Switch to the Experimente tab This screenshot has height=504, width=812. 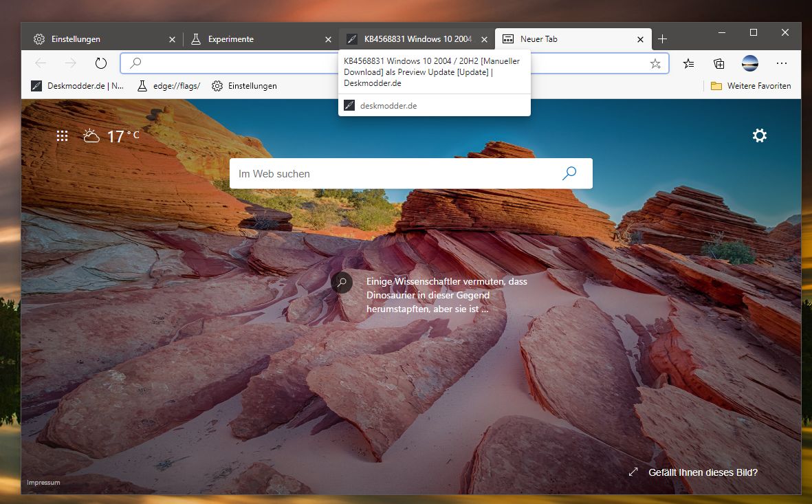point(261,39)
